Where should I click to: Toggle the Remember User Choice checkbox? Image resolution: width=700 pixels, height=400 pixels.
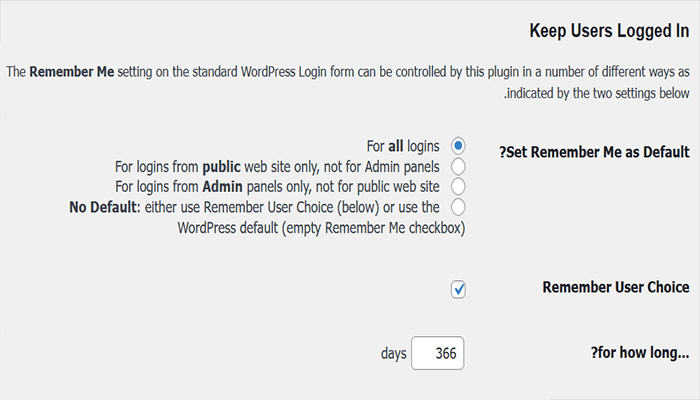459,289
